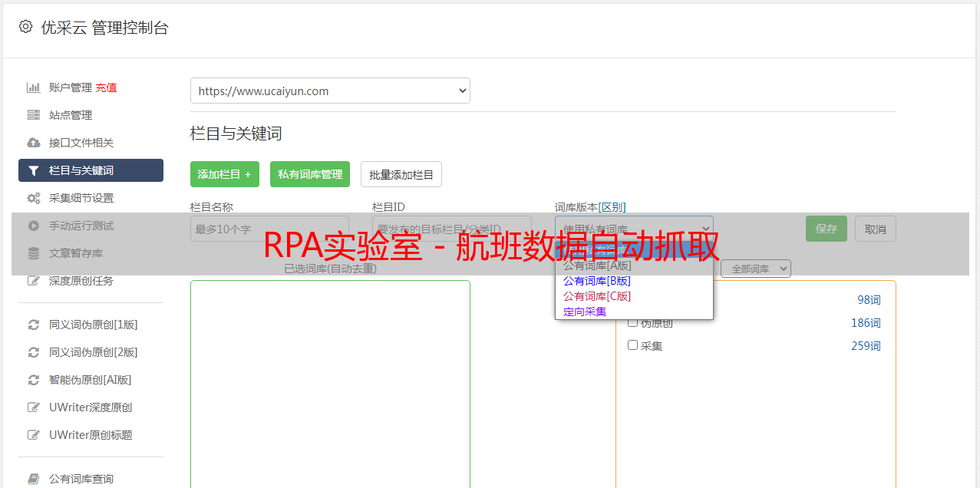Viewport: 980px width, 488px height.
Task: Open 站点管理 via its server icon
Action: [x=34, y=115]
